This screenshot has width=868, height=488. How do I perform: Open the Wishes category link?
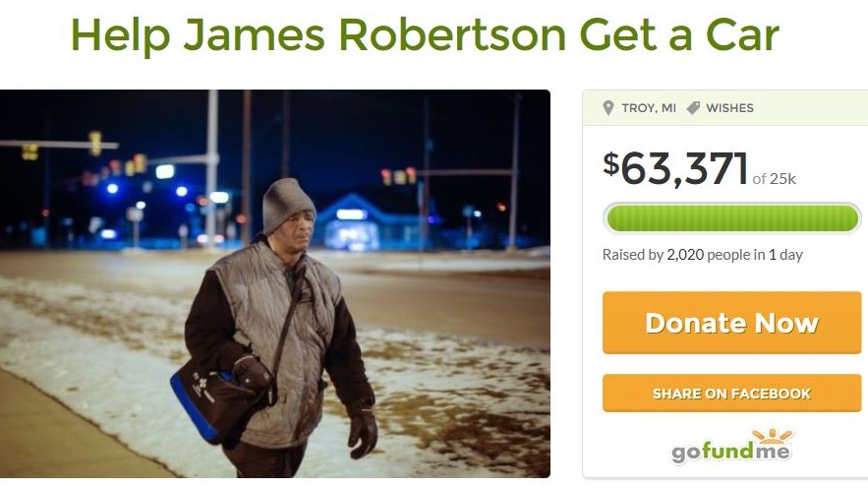tap(729, 108)
